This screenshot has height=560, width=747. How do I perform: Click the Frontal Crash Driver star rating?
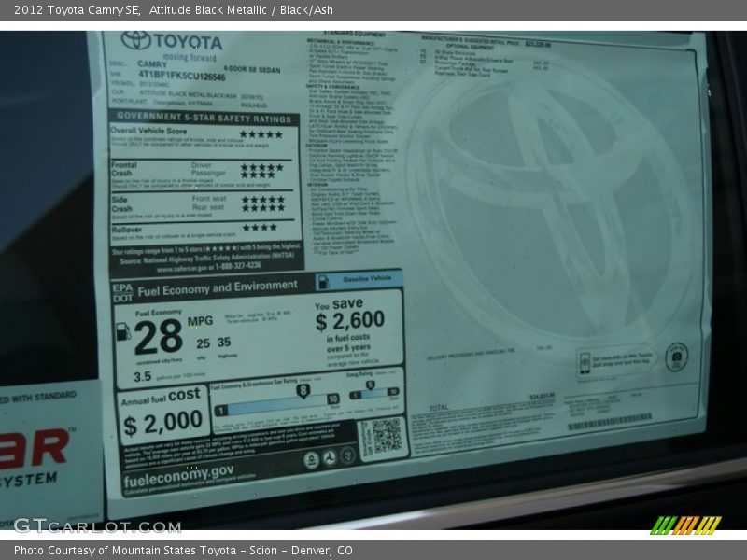point(262,167)
